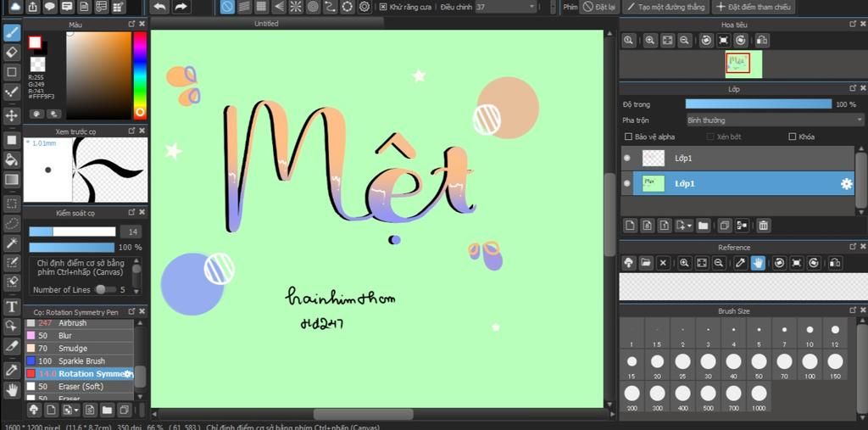Screen dimensions: 868x430
Task: Zoom out in the Hoa tiêu navigator
Action: 685,41
